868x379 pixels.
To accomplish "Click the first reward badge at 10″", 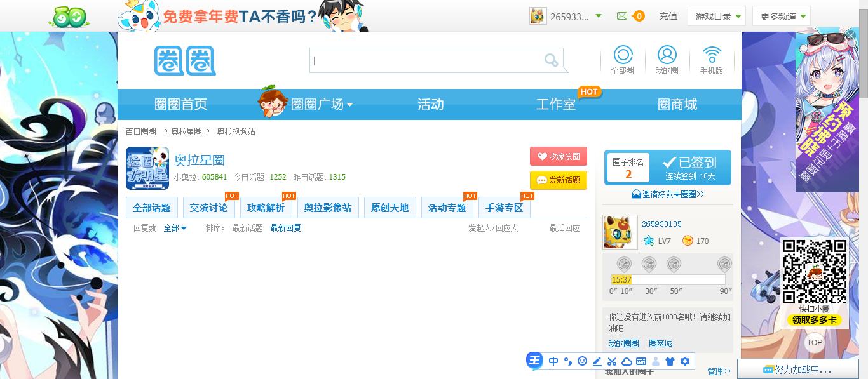I will (x=625, y=264).
